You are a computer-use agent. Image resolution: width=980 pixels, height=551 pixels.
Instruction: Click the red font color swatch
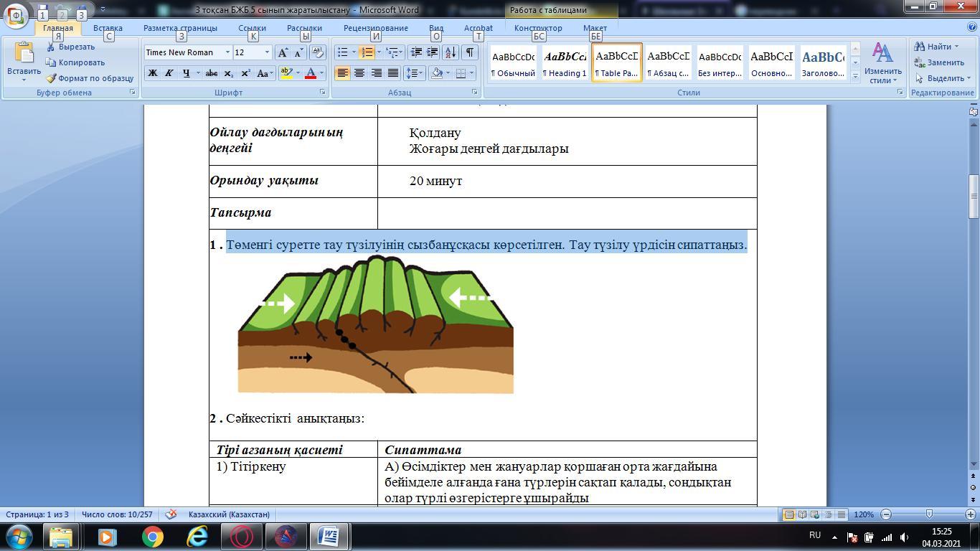tap(311, 73)
